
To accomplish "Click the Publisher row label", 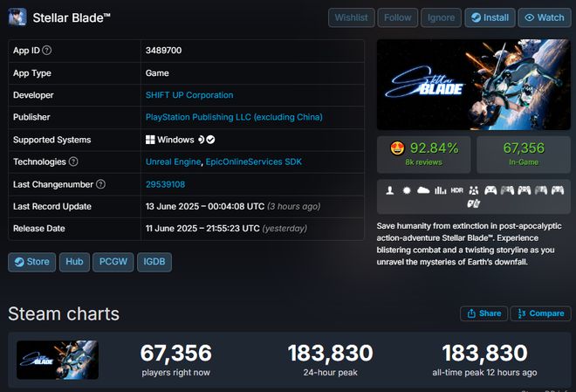I will (x=31, y=117).
